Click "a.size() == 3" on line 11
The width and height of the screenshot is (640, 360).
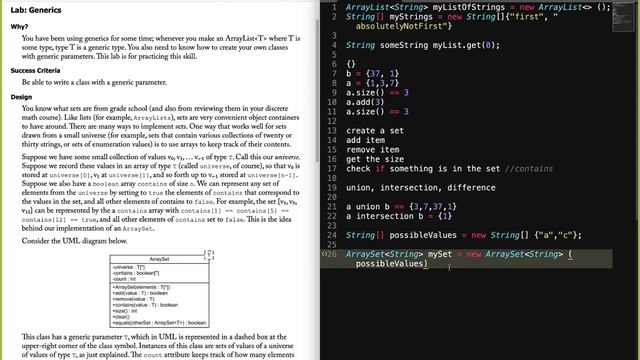pyautogui.click(x=377, y=111)
